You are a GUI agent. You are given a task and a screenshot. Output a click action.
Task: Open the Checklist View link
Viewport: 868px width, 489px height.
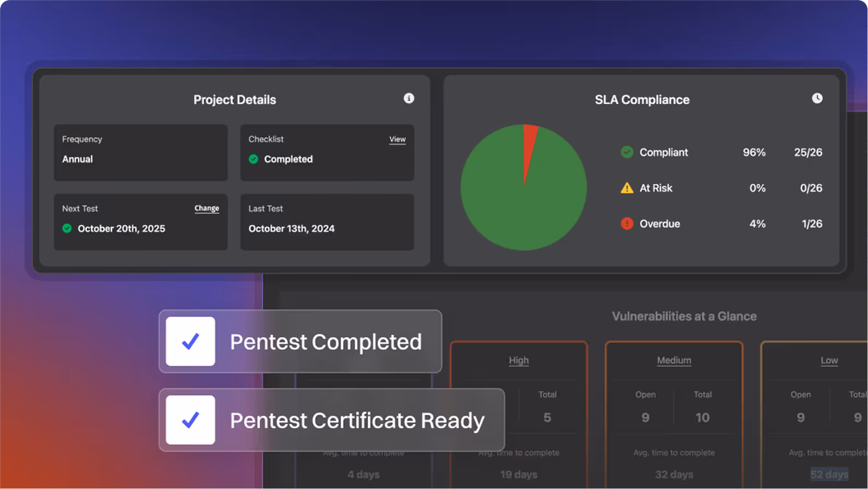tap(397, 139)
